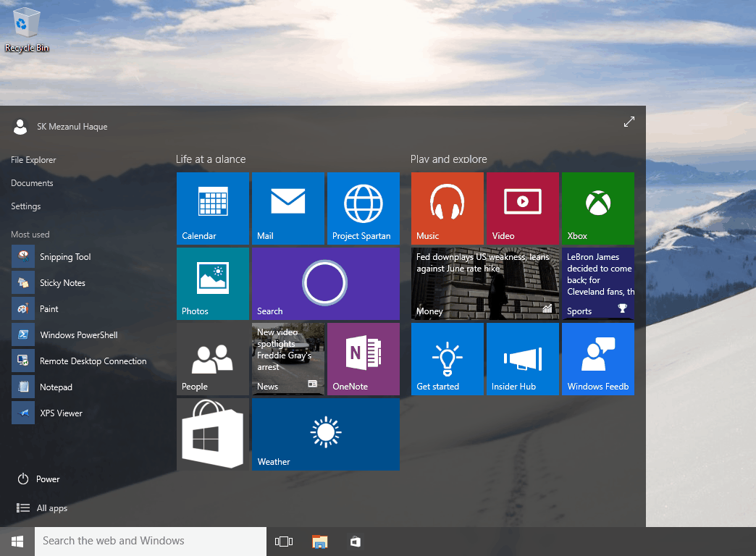The image size is (756, 556).
Task: Open the Music tile
Action: click(x=447, y=208)
